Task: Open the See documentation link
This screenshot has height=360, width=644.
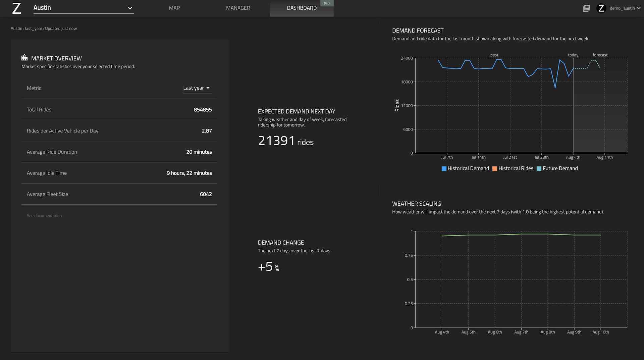Action: point(44,215)
